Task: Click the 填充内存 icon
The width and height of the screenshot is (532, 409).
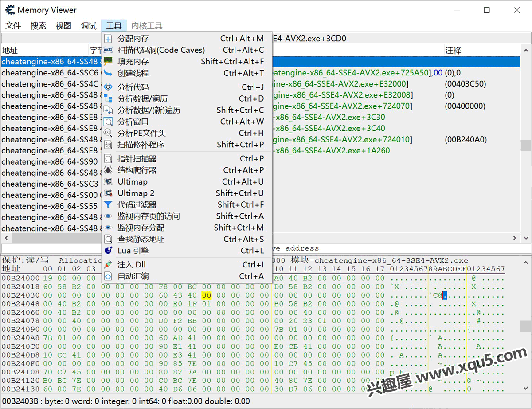Action: point(108,62)
